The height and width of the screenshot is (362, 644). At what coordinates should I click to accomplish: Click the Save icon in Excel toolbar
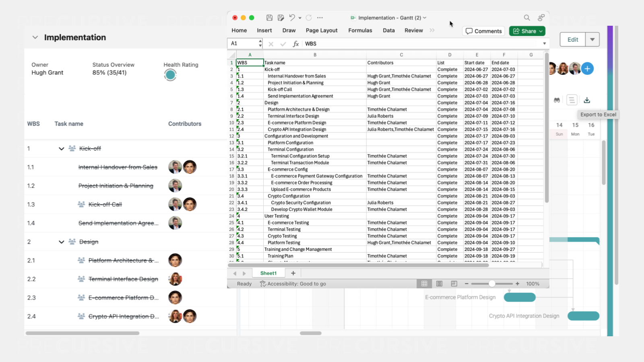click(x=269, y=17)
